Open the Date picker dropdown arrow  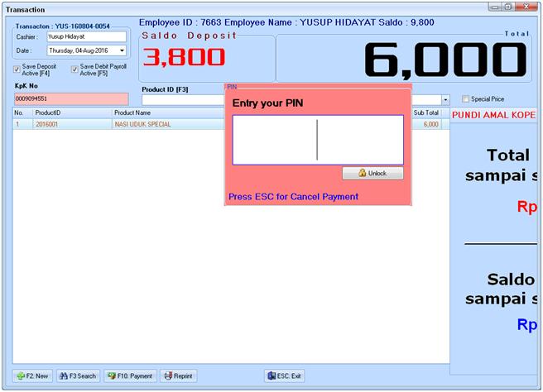[123, 51]
